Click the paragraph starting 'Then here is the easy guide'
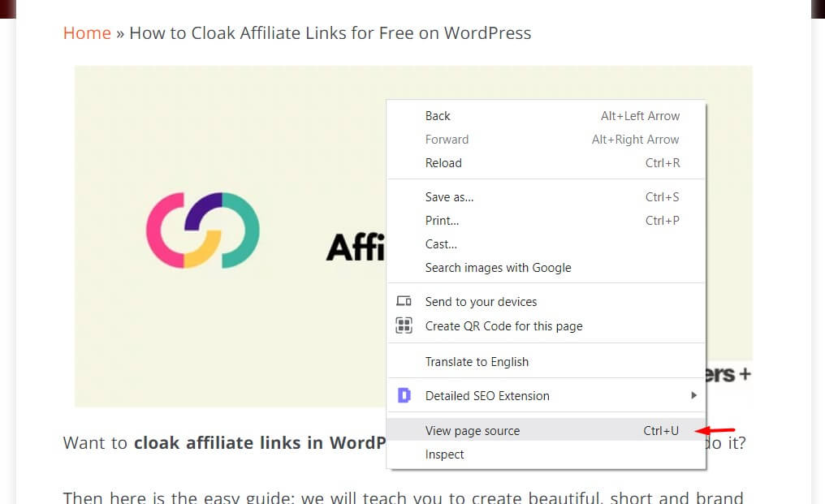The height and width of the screenshot is (504, 825). (403, 497)
